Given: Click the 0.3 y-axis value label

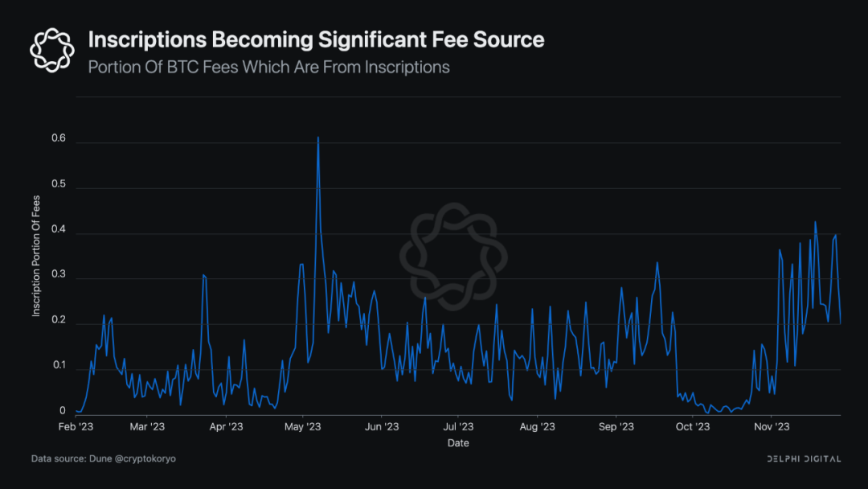Looking at the screenshot, I should coord(59,275).
